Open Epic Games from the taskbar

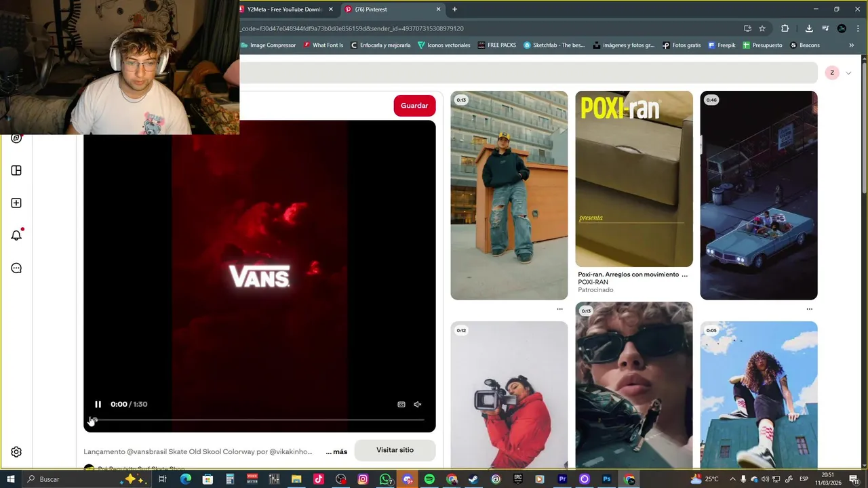[518, 479]
